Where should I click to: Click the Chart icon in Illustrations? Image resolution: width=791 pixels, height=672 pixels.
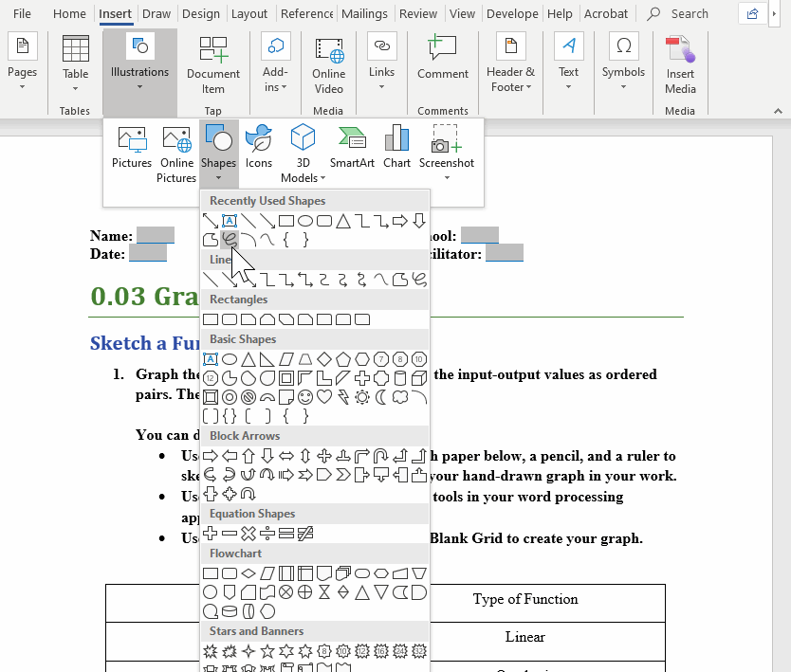point(396,148)
